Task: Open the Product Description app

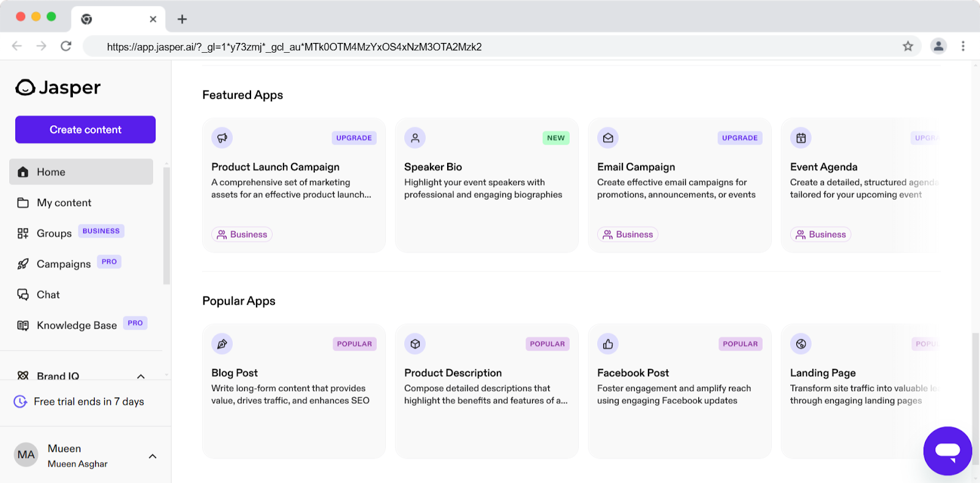Action: [x=487, y=391]
